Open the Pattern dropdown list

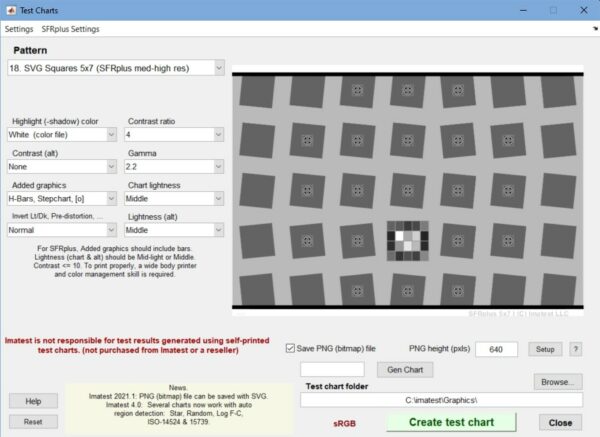115,67
